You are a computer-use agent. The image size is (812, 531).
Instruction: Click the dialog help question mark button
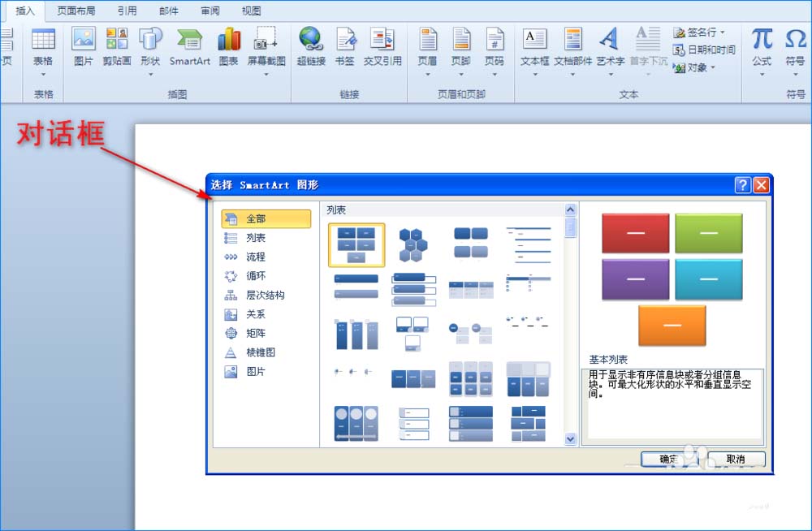742,185
